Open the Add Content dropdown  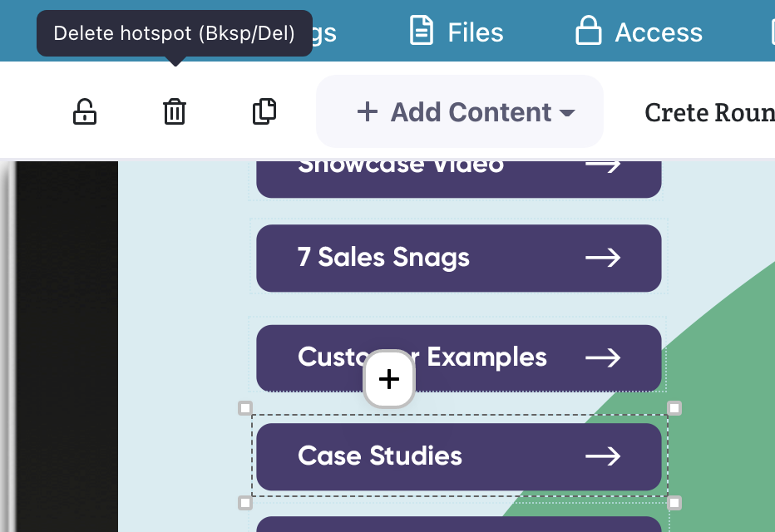click(x=460, y=112)
